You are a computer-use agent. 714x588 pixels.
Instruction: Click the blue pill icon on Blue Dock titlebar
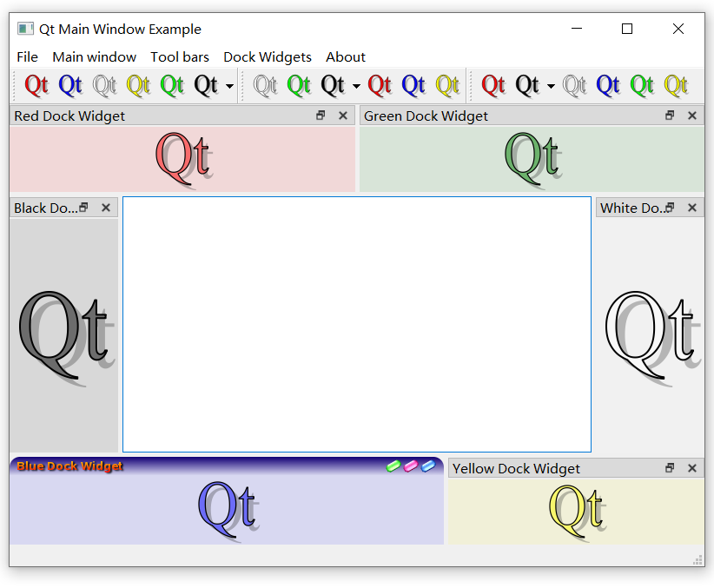(427, 466)
